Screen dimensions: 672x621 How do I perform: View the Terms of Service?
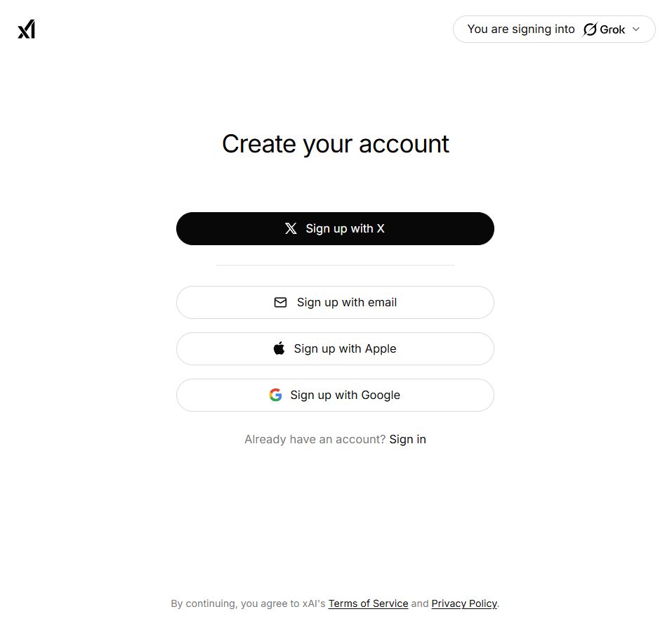coord(368,603)
